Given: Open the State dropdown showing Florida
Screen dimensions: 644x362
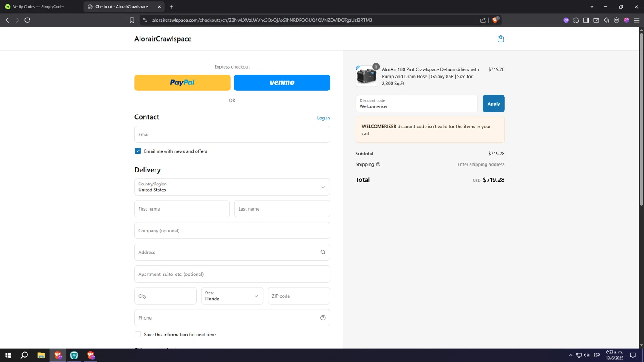Looking at the screenshot, I should [x=232, y=296].
